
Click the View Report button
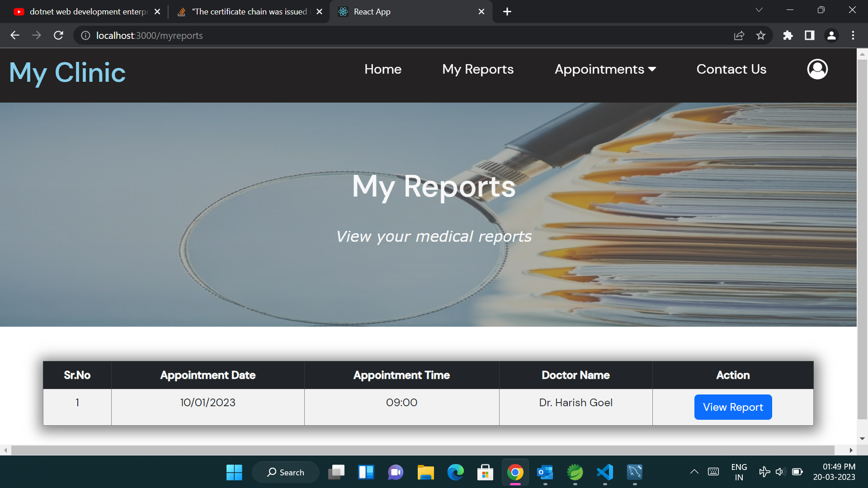tap(733, 407)
